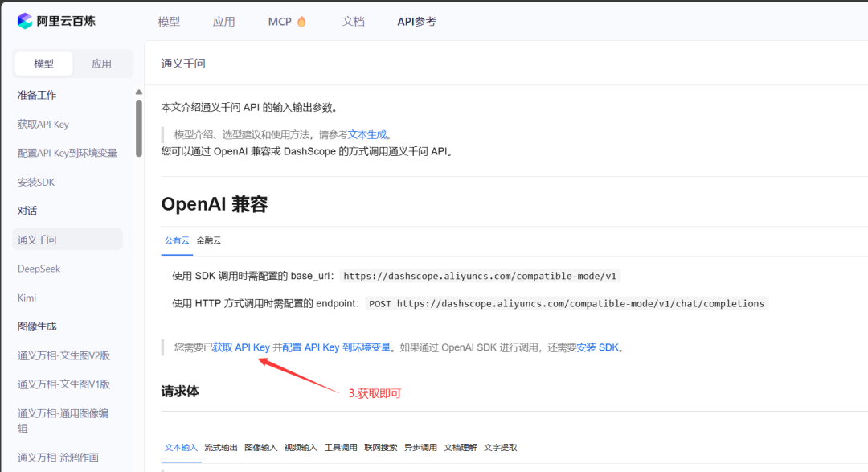Click the sidebar scrollbar thumb
The height and width of the screenshot is (472, 868).
(x=139, y=128)
